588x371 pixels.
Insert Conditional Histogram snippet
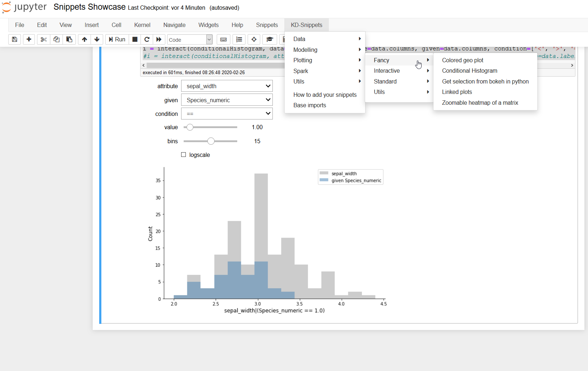tap(485, 71)
